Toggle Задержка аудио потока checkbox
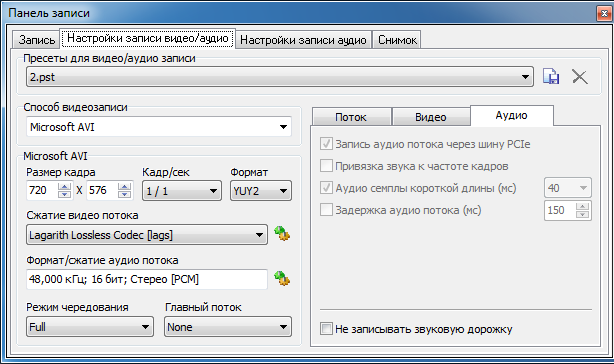The width and height of the screenshot is (614, 364). (326, 210)
